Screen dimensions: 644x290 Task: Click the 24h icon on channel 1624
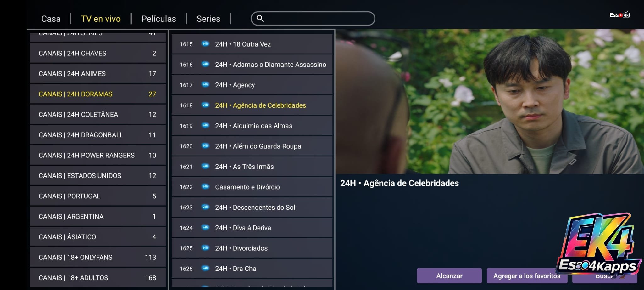tap(205, 227)
